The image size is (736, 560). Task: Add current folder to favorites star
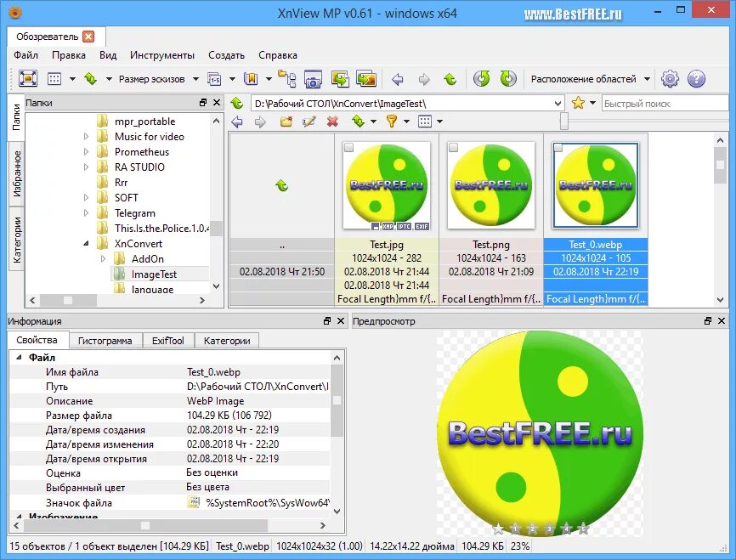[578, 103]
